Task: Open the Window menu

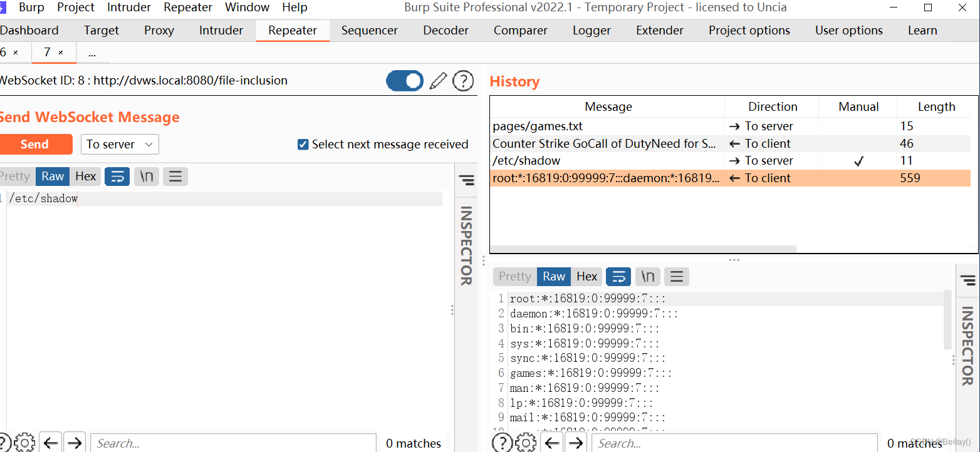Action: pyautogui.click(x=248, y=8)
